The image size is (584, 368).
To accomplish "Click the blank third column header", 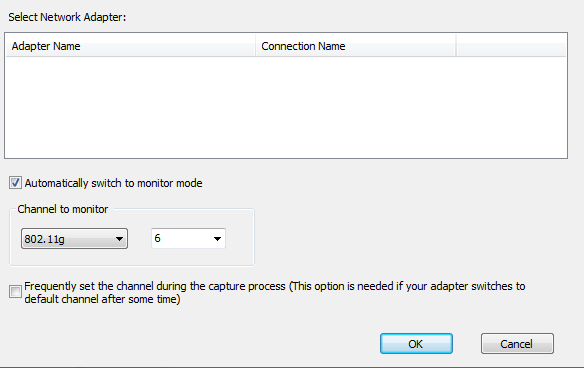I will click(x=511, y=46).
